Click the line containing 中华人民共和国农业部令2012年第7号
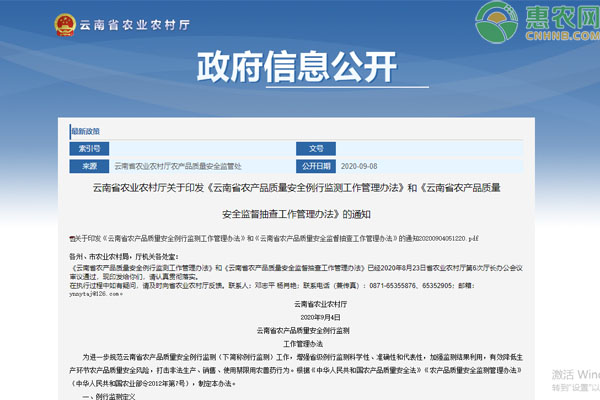This screenshot has width=600, height=400. tap(153, 384)
